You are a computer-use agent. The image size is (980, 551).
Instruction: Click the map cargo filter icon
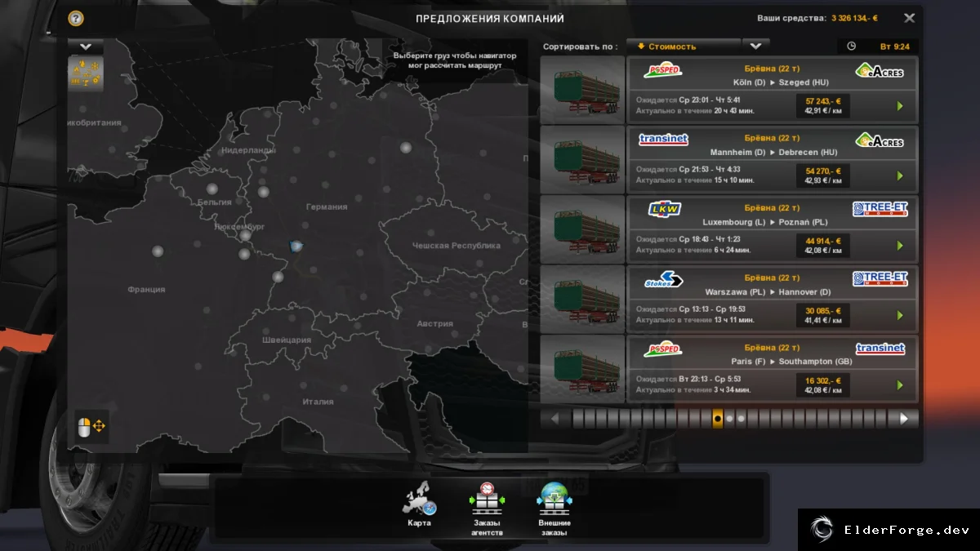pos(86,73)
